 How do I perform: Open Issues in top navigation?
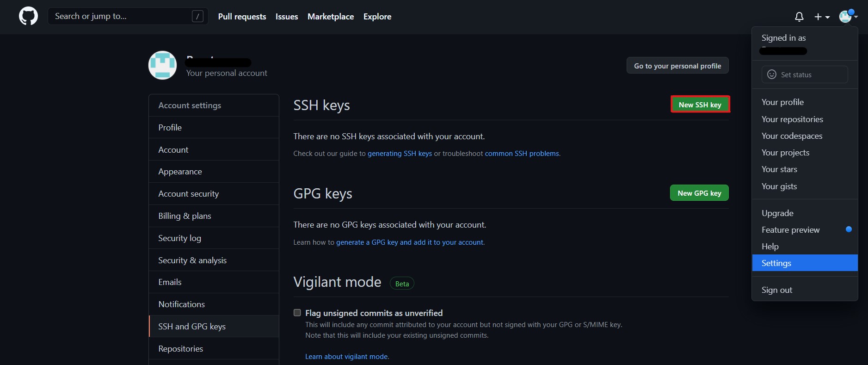287,17
